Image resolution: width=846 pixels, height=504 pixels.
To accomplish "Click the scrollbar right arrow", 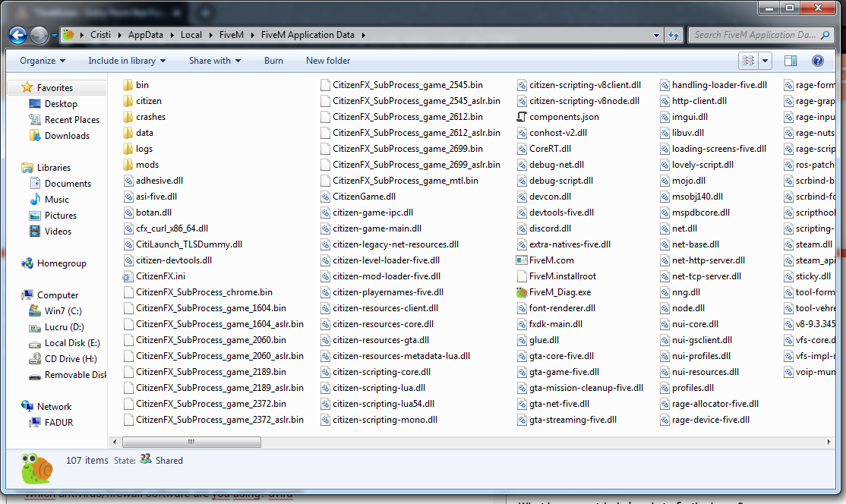I will 829,442.
